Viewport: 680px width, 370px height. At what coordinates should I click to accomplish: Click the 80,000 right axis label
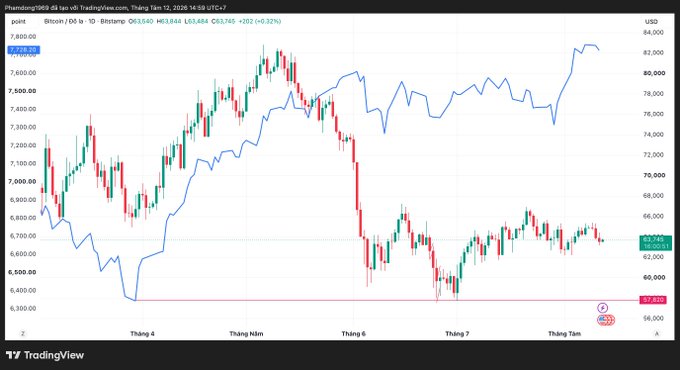(x=654, y=73)
